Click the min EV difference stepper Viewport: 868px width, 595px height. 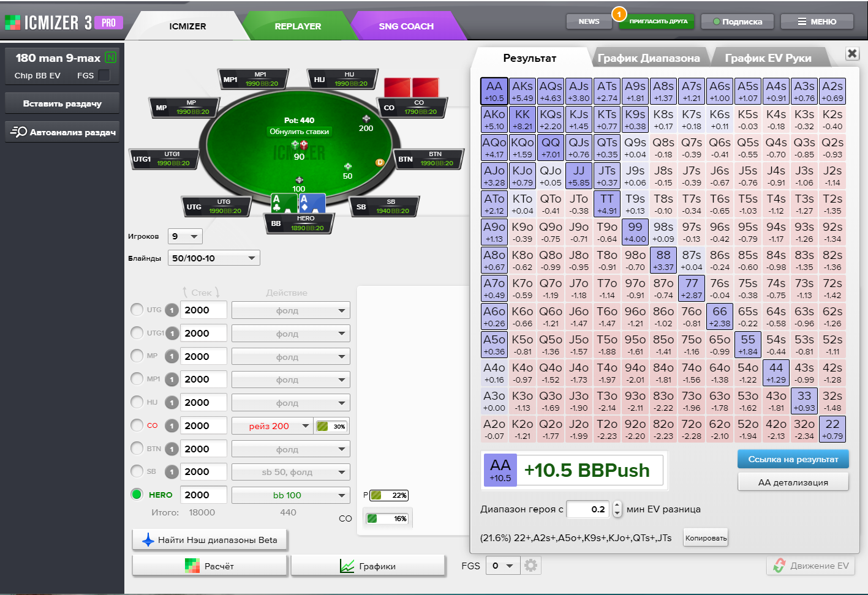click(617, 509)
